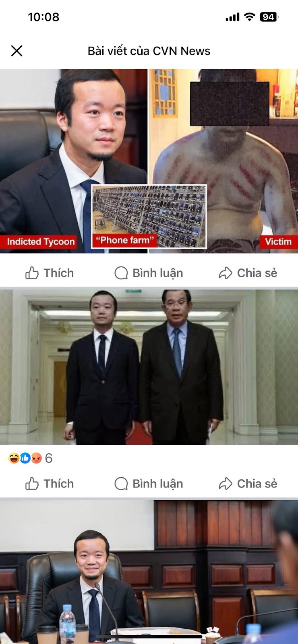Choose Chia sẻ under the second photo
The height and width of the screenshot is (644, 298).
[248, 483]
